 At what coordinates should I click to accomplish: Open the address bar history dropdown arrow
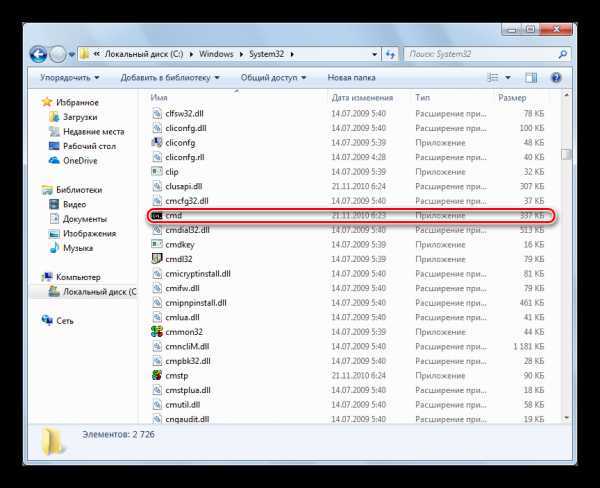tap(375, 54)
